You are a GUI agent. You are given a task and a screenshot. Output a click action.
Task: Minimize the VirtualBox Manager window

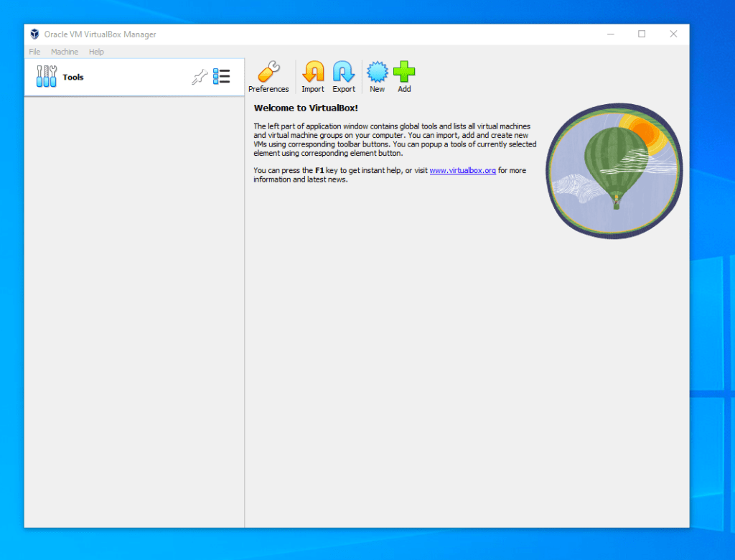tap(610, 34)
